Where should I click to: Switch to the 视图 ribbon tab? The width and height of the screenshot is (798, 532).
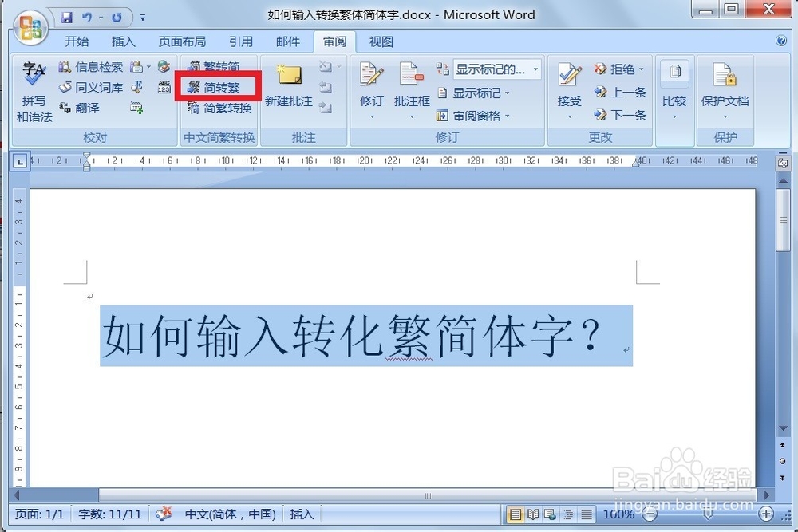tap(381, 41)
